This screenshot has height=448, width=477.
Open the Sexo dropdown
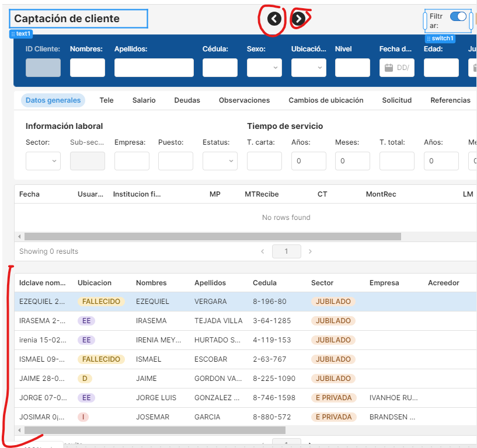(x=264, y=68)
